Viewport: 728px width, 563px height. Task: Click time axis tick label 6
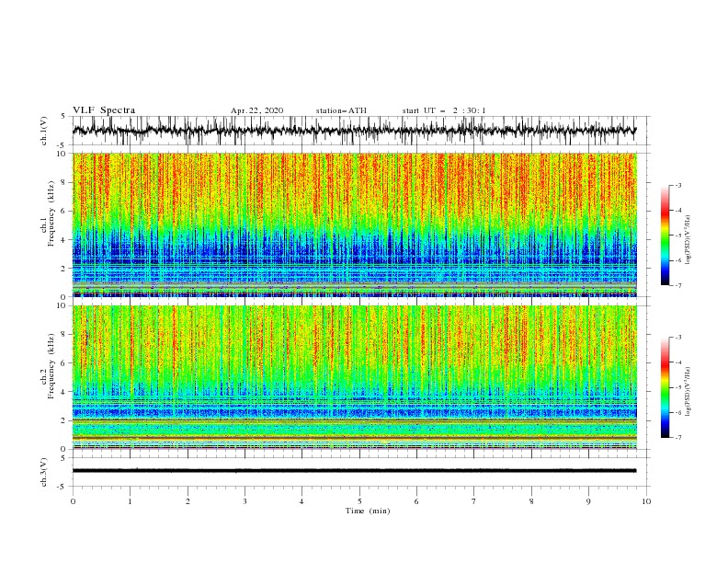pyautogui.click(x=416, y=501)
